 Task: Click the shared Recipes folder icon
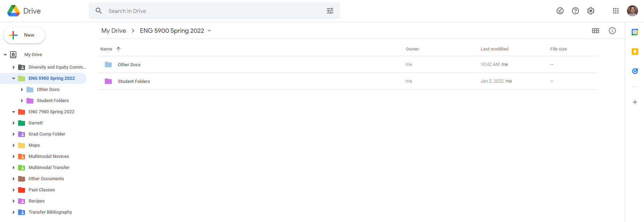22,201
